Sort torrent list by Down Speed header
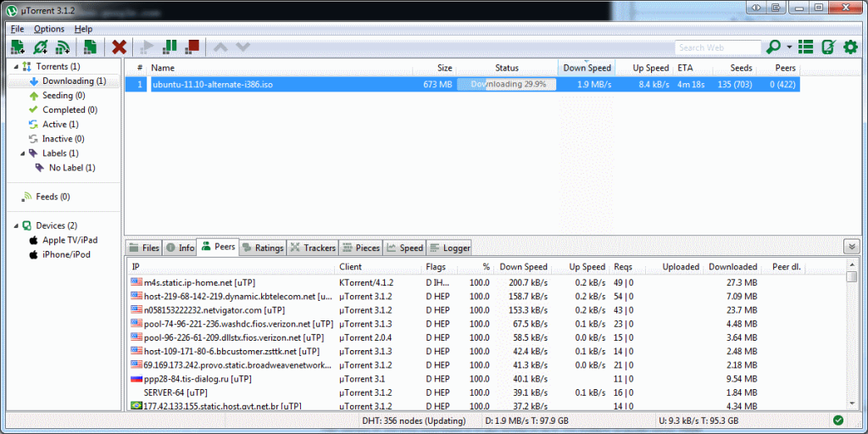Viewport: 868px width, 434px height. pos(587,68)
